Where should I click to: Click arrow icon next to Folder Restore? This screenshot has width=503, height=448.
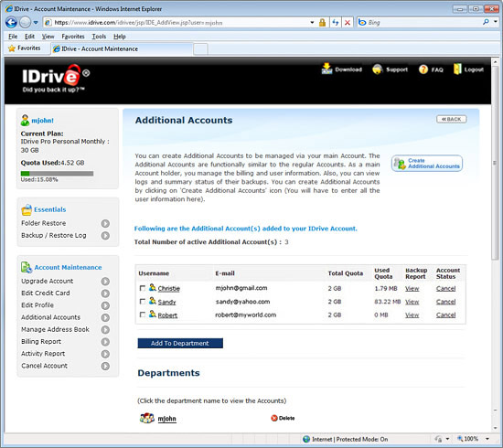tap(105, 223)
